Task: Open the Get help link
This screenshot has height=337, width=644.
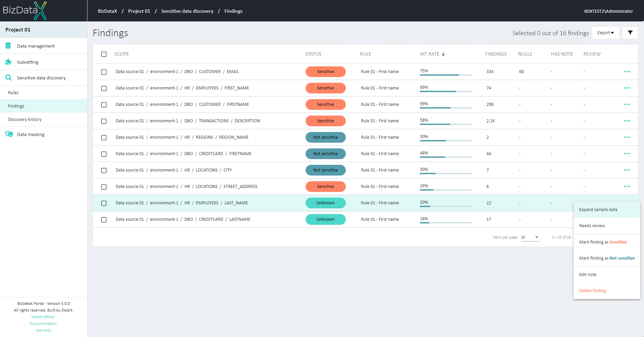Action: 44,330
